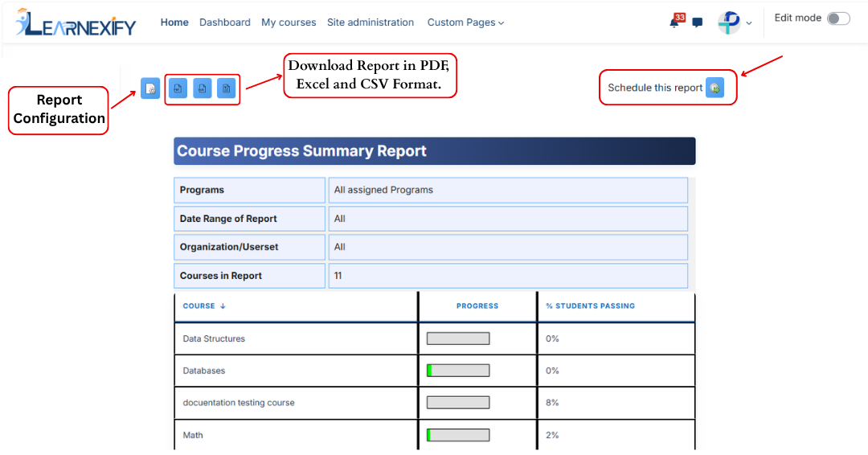
Task: Click the 8% students passing value
Action: click(x=552, y=403)
